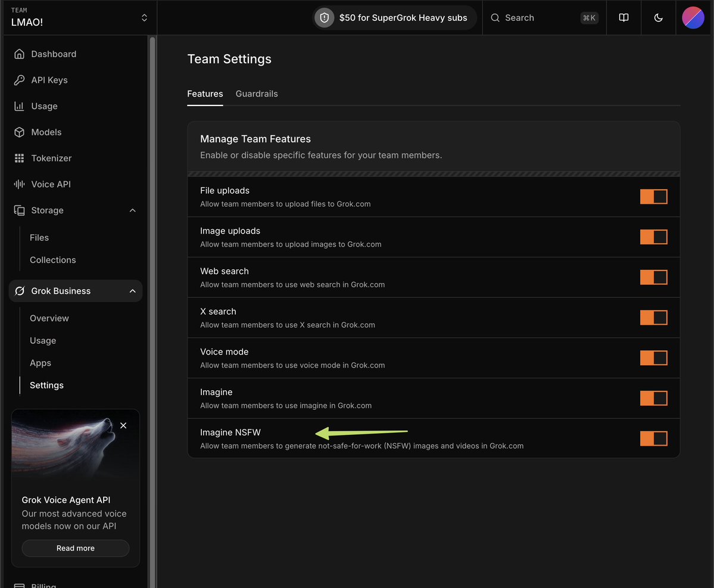
Task: Expand the team switcher for LMAO!
Action: pyautogui.click(x=144, y=17)
